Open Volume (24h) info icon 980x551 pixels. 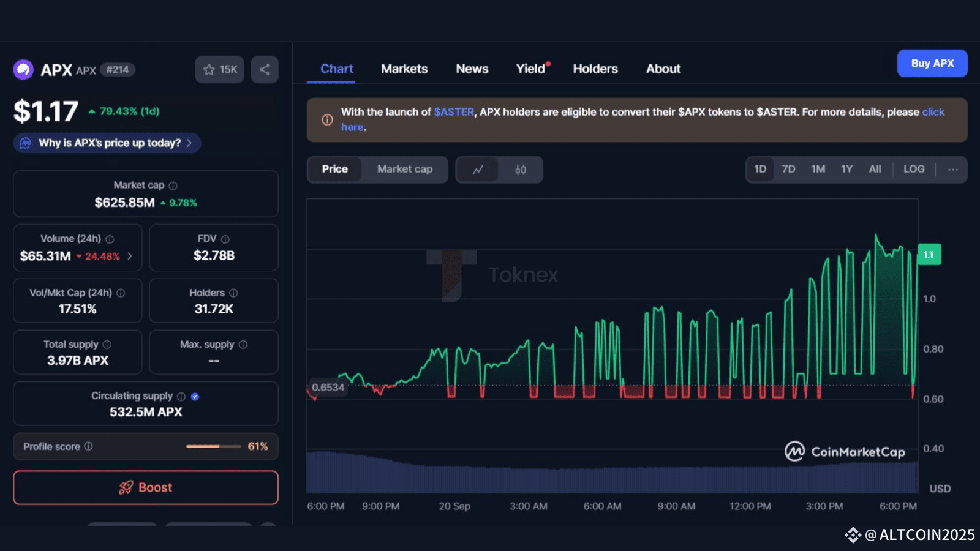[x=110, y=239]
